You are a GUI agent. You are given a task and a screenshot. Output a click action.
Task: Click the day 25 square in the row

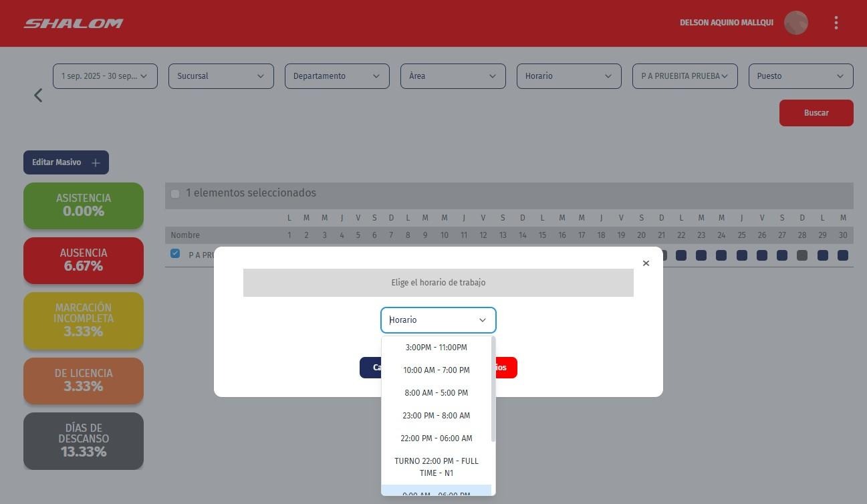tap(741, 255)
